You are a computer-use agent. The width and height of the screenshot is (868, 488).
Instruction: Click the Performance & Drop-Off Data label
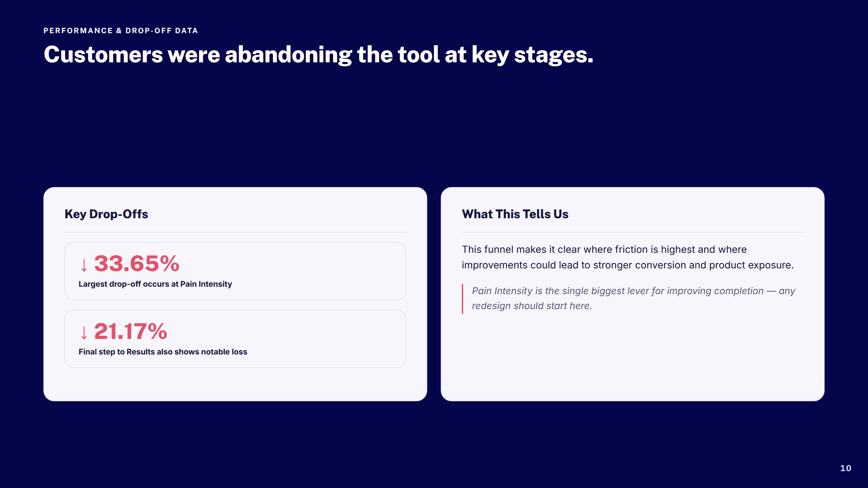[121, 30]
